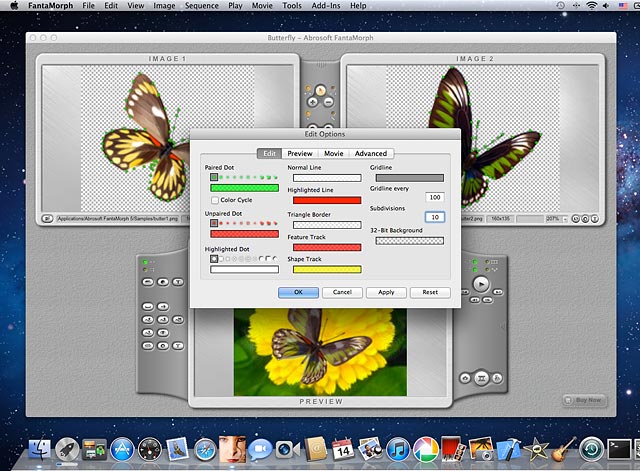
Task: Open the Image menu in the menu bar
Action: click(164, 6)
